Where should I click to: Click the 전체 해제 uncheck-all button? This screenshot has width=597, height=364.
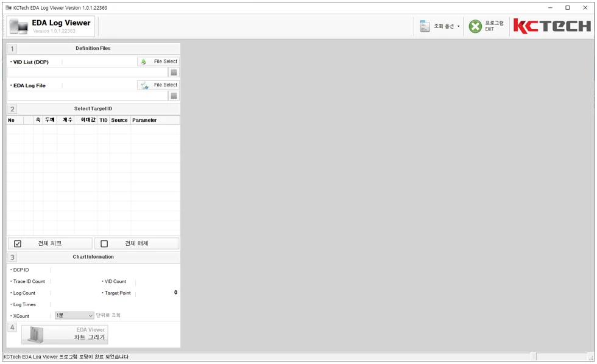(136, 243)
